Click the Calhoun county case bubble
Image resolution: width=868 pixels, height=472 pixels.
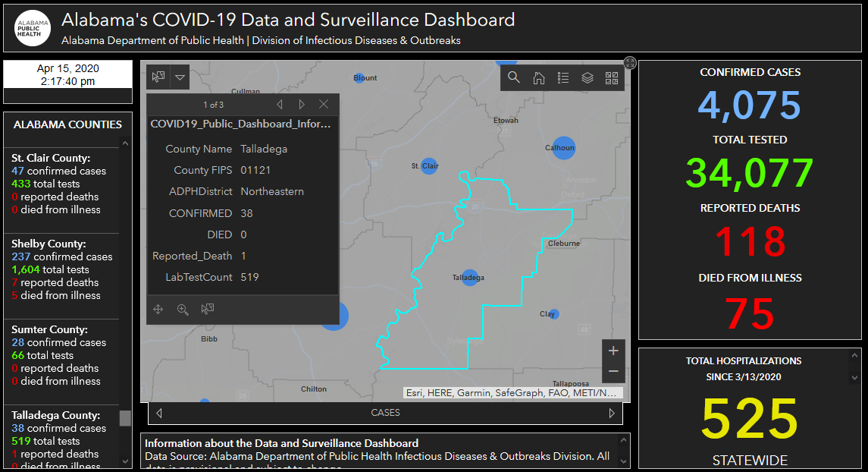[563, 147]
